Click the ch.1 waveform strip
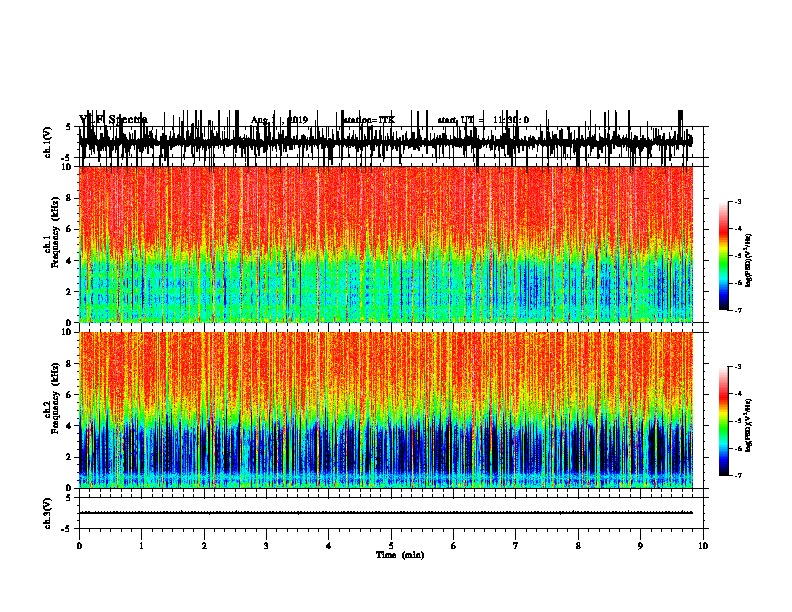This screenshot has width=792, height=612. click(386, 142)
